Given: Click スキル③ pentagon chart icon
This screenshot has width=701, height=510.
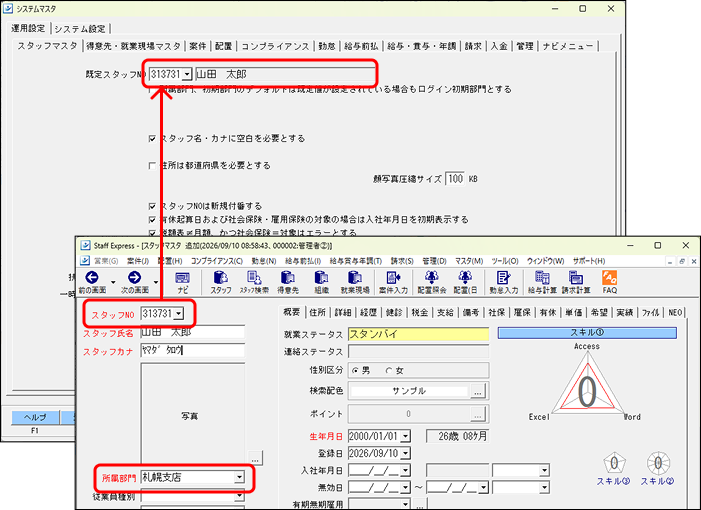Looking at the screenshot, I should pyautogui.click(x=614, y=464).
